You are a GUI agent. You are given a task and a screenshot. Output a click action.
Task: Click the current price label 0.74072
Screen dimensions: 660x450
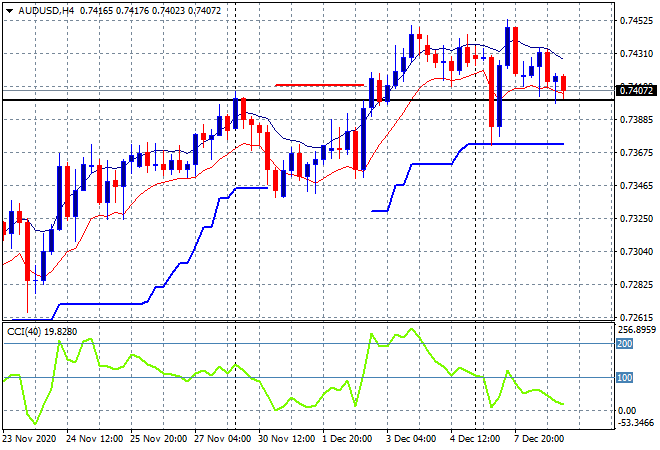coord(636,90)
